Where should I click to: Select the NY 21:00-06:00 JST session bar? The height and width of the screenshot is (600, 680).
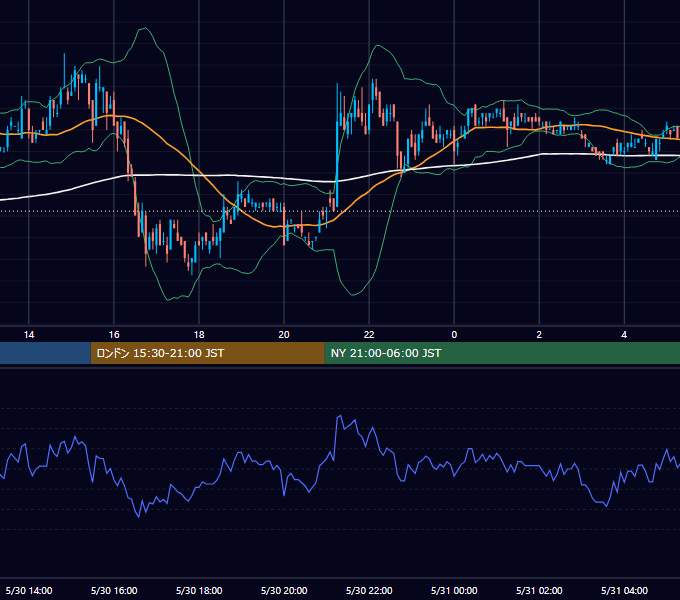coord(502,353)
